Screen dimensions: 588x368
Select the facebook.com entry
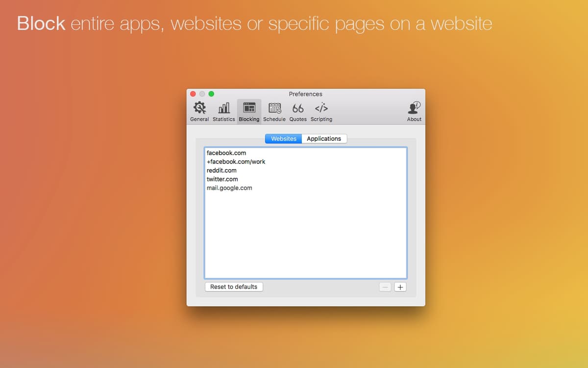226,153
